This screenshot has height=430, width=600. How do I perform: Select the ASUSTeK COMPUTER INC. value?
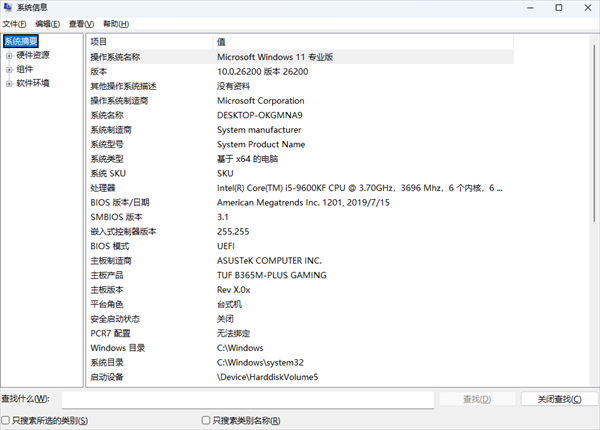click(269, 261)
